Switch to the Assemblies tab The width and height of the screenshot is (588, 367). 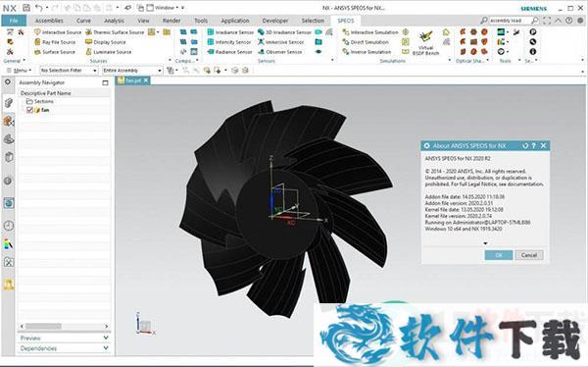tap(49, 21)
